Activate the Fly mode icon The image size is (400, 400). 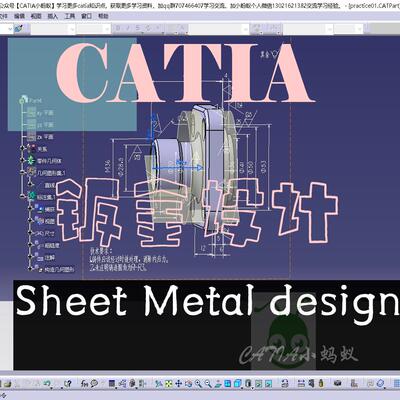159,384
